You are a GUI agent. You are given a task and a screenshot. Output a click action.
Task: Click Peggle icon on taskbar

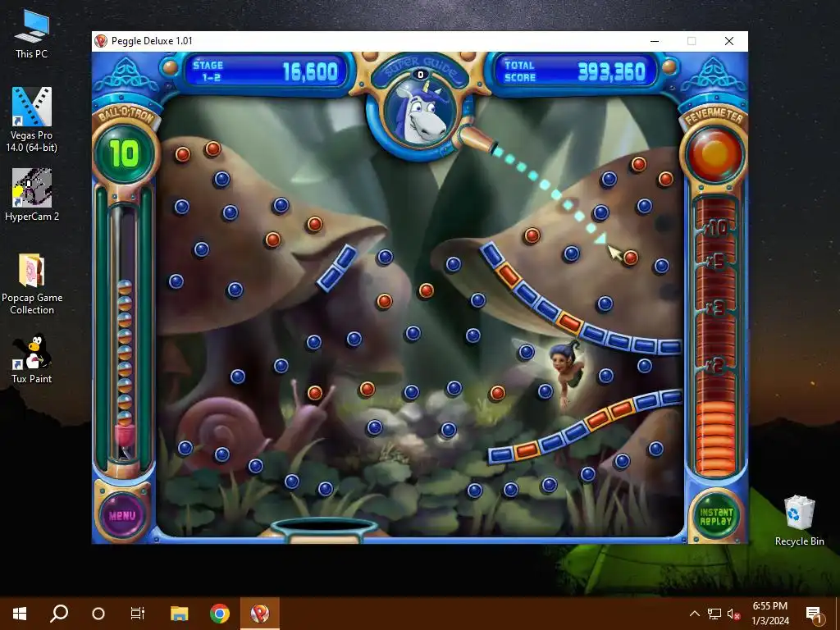(260, 614)
